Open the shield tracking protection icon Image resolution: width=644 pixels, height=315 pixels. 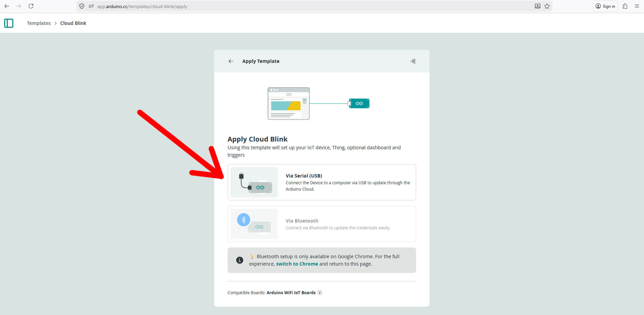[82, 6]
